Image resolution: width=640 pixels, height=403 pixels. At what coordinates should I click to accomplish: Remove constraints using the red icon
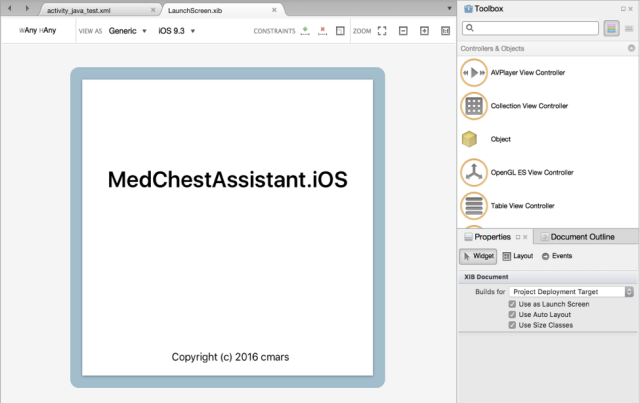click(322, 31)
